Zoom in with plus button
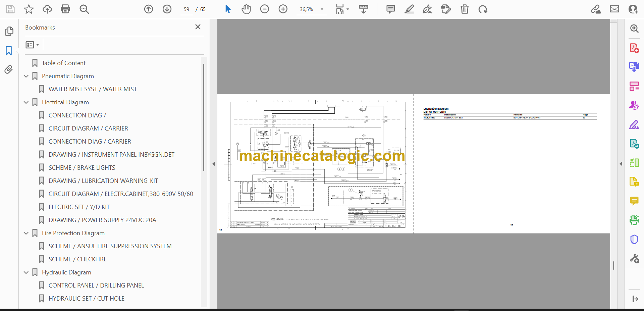The height and width of the screenshot is (311, 644). click(283, 9)
